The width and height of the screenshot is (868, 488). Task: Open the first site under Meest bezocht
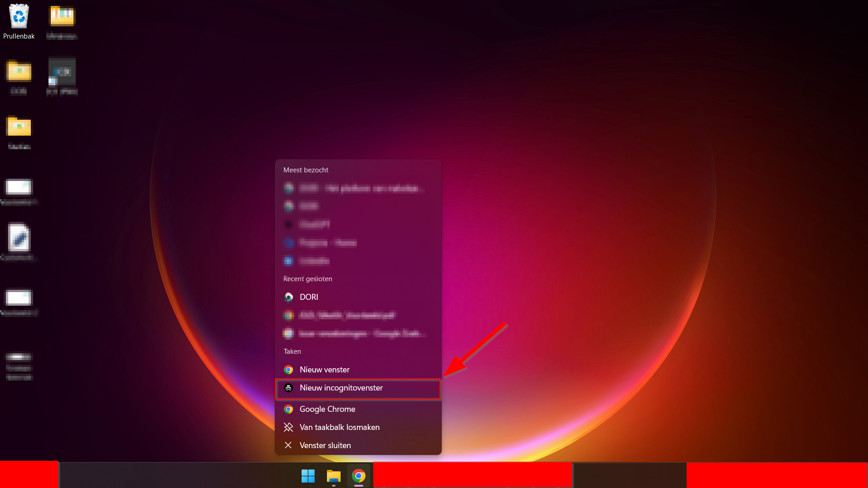(x=354, y=188)
